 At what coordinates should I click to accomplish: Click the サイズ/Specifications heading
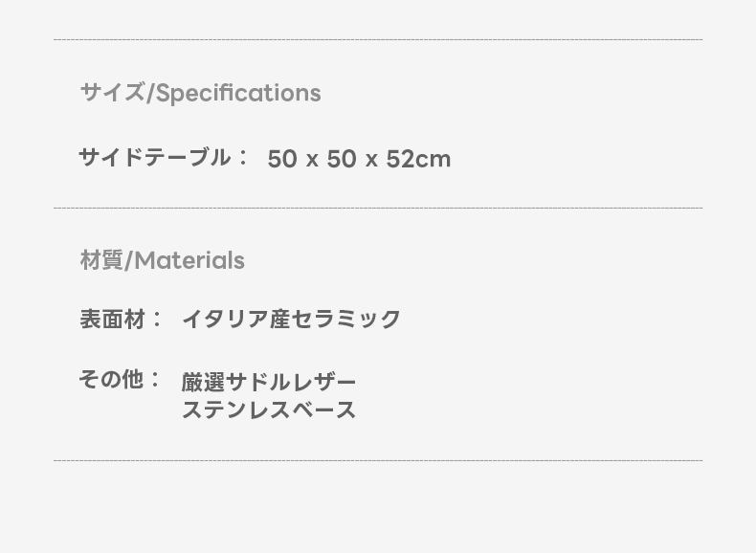200,93
